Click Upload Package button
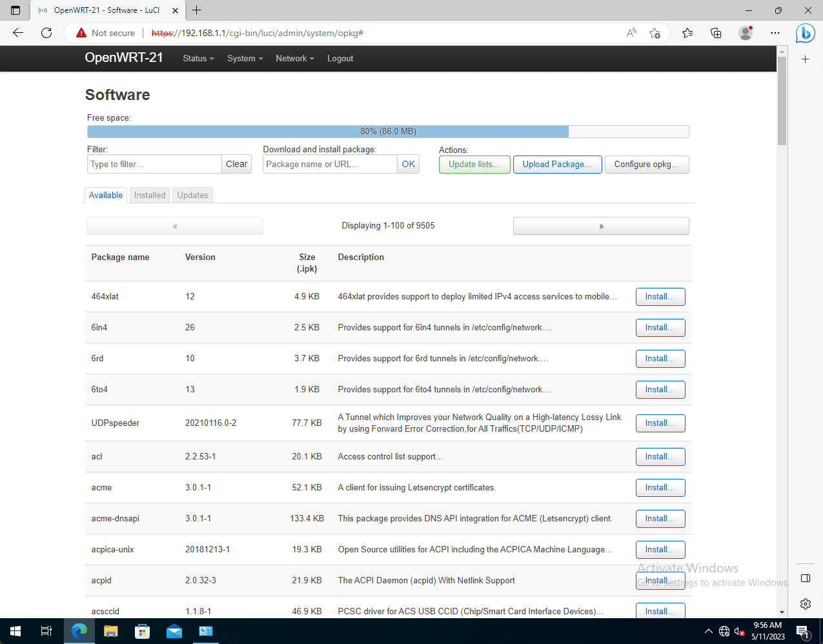 pos(558,165)
